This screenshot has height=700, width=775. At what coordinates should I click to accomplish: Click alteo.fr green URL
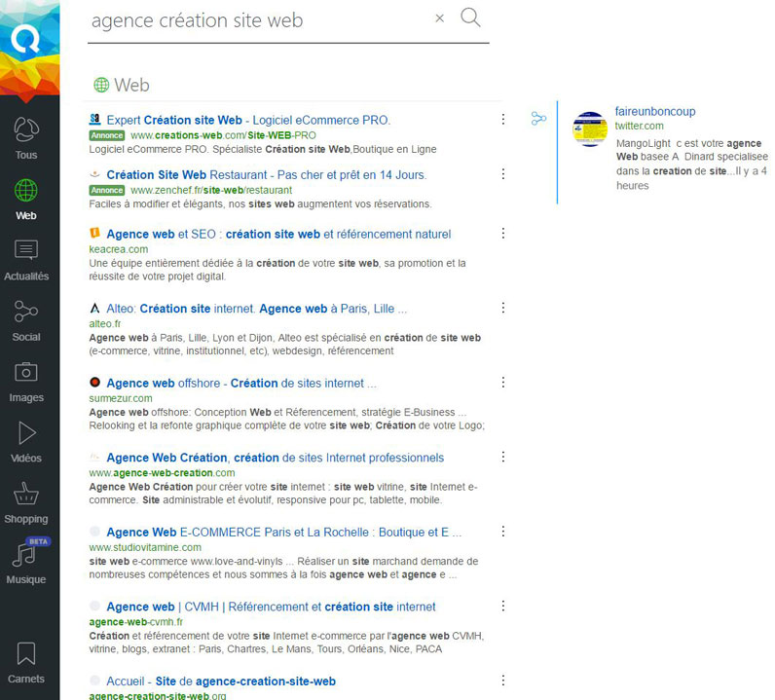105,324
